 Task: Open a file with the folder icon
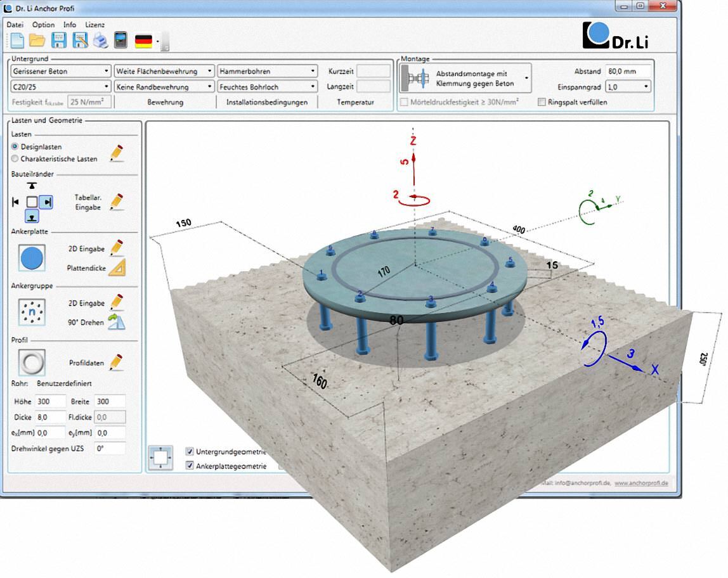tap(37, 41)
